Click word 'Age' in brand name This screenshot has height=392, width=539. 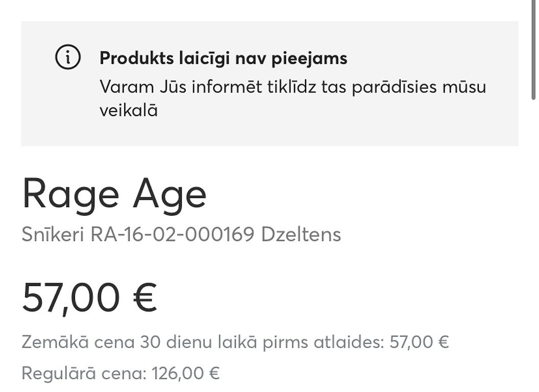coord(170,195)
